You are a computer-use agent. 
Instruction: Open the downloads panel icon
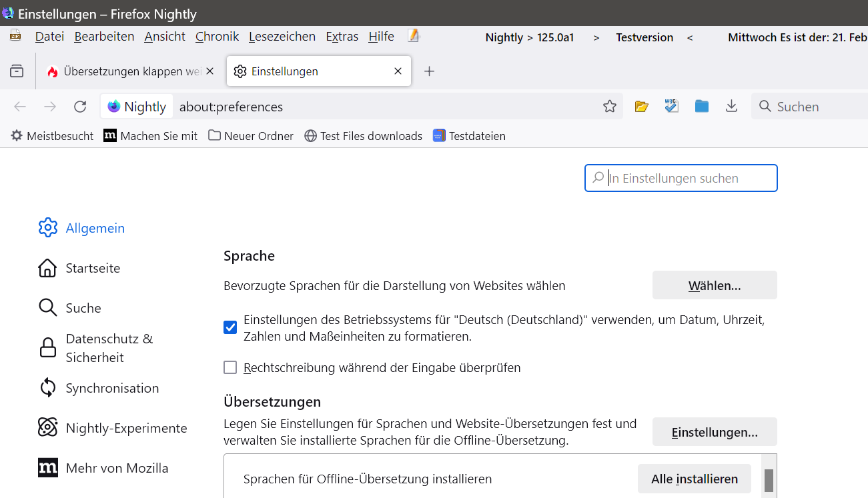731,107
